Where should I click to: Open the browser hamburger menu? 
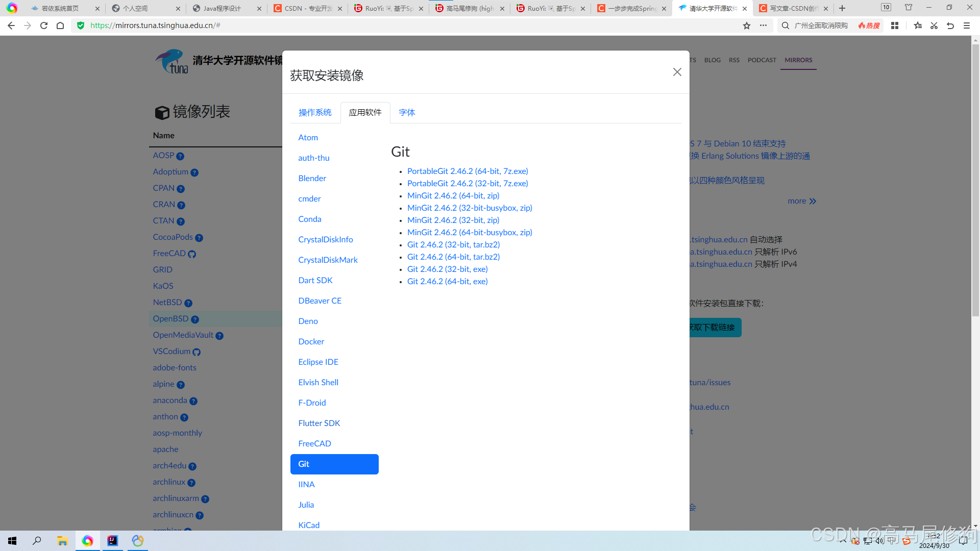(x=966, y=26)
